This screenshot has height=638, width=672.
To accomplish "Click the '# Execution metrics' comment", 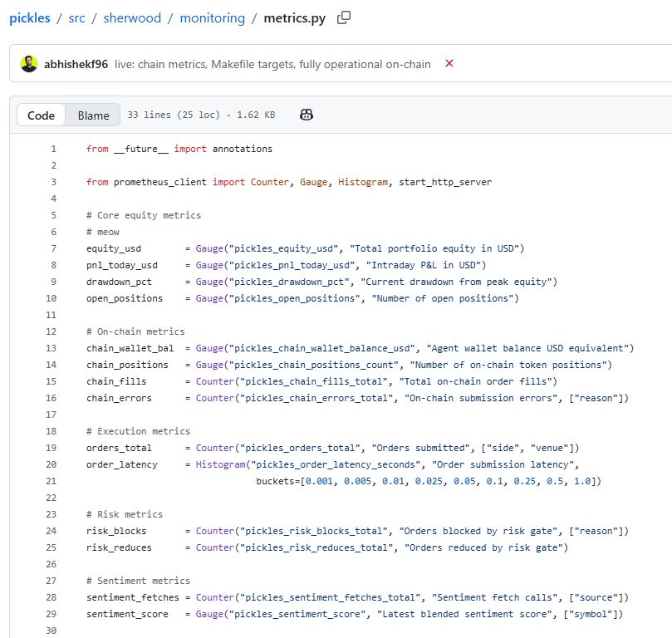I will (x=138, y=431).
